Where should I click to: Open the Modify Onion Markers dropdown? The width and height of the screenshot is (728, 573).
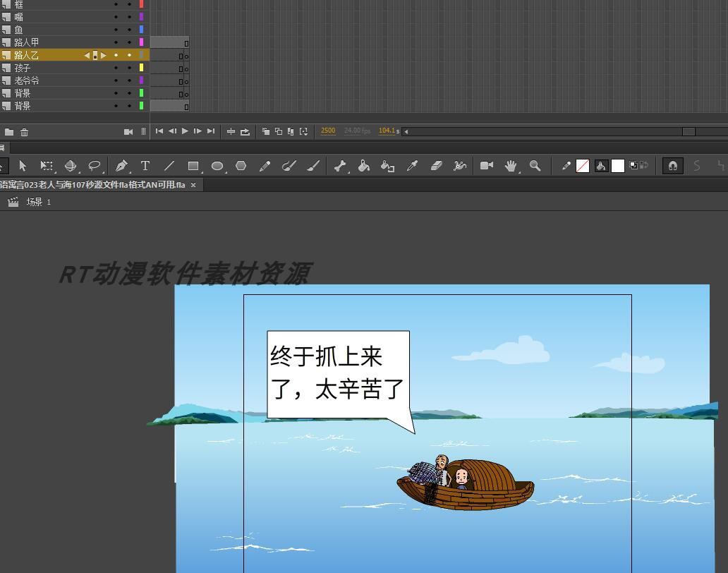point(305,132)
